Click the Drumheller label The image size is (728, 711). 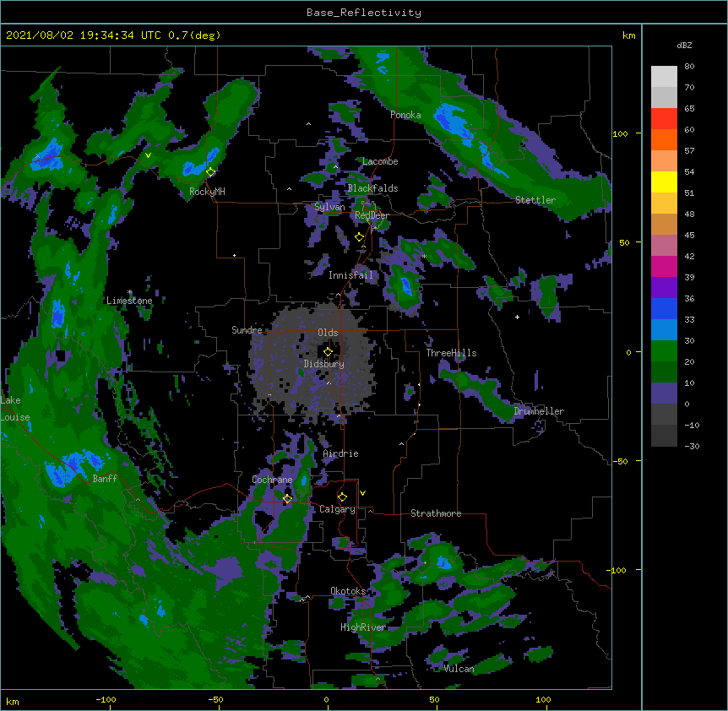point(539,411)
